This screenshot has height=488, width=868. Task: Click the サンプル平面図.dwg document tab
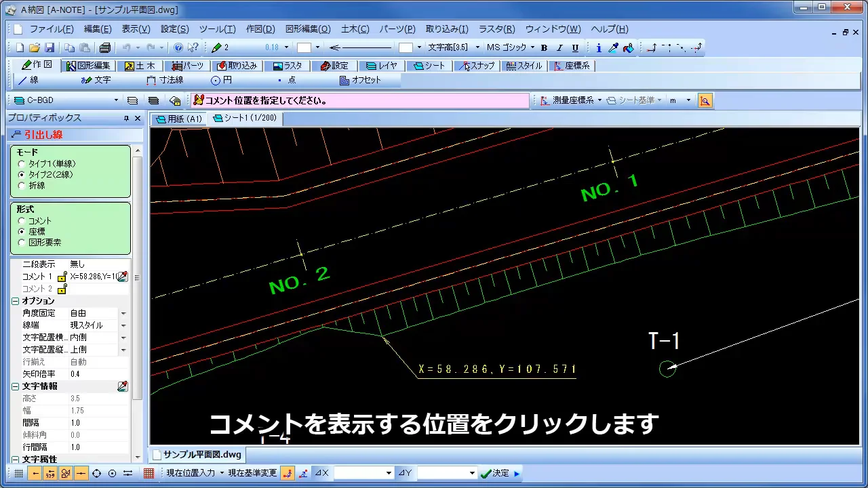(197, 454)
